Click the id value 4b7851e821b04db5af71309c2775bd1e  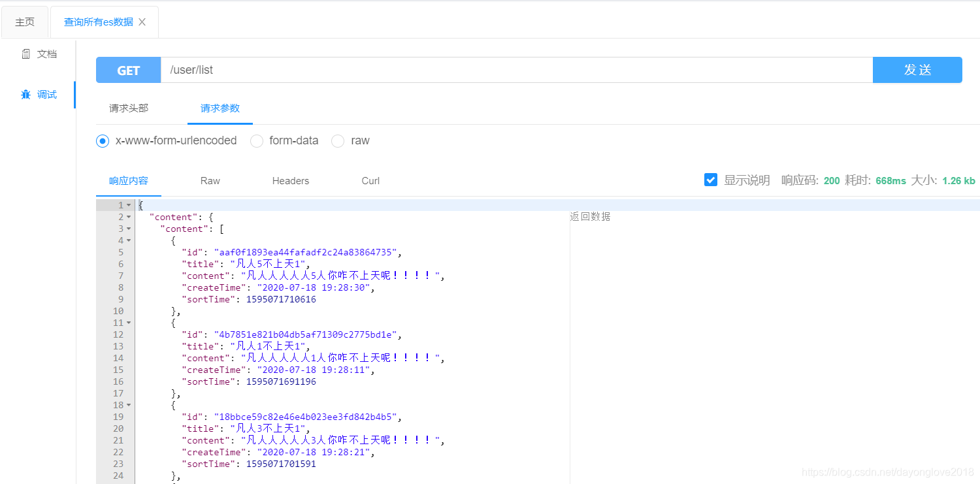pos(307,334)
